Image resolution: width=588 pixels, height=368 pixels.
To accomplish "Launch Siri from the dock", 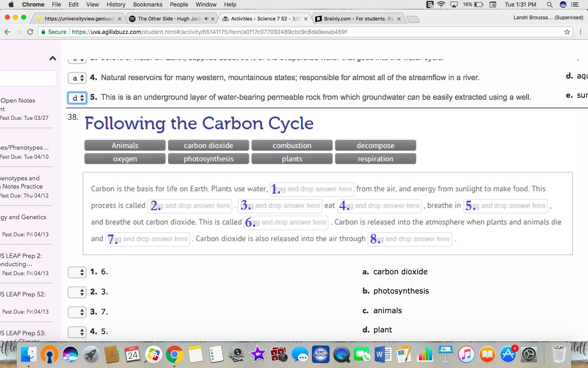I will 70,354.
